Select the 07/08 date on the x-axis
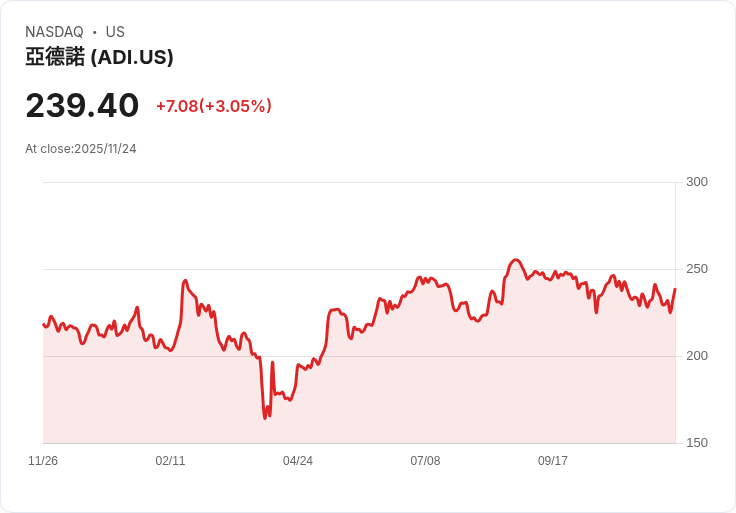The image size is (736, 513). point(425,461)
